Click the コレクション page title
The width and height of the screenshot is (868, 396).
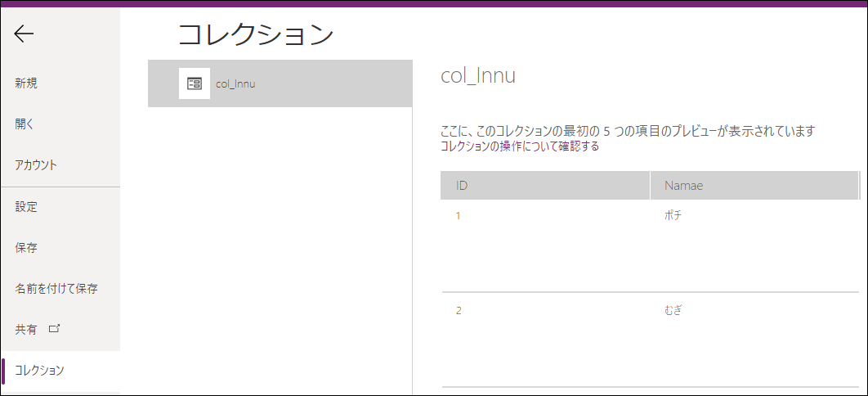pos(257,34)
